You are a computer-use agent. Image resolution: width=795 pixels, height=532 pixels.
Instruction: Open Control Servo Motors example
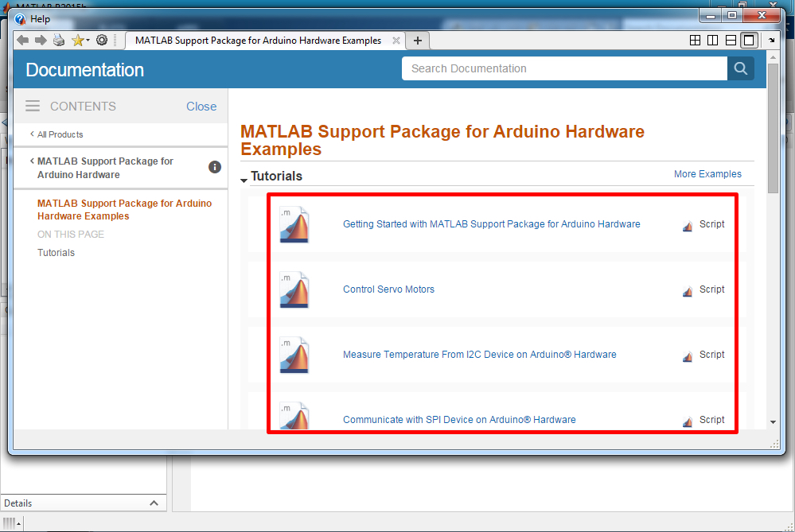[x=388, y=289]
